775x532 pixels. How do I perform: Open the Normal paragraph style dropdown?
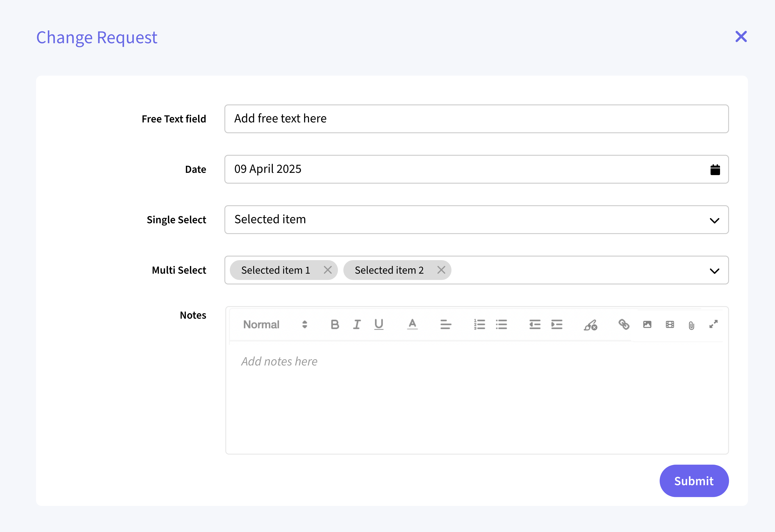tap(275, 324)
